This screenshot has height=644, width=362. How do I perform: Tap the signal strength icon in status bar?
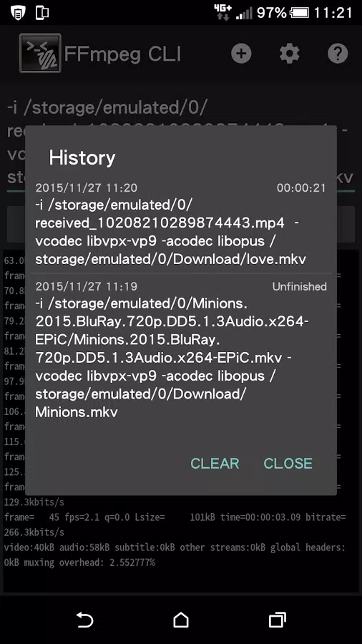tap(244, 14)
